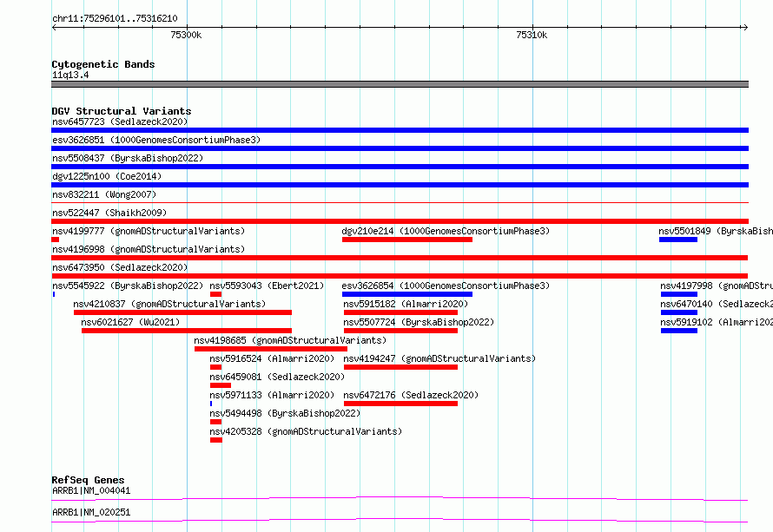
Task: Click nsv4194247 (gnomADStructuralVariants) label
Action: (x=439, y=358)
